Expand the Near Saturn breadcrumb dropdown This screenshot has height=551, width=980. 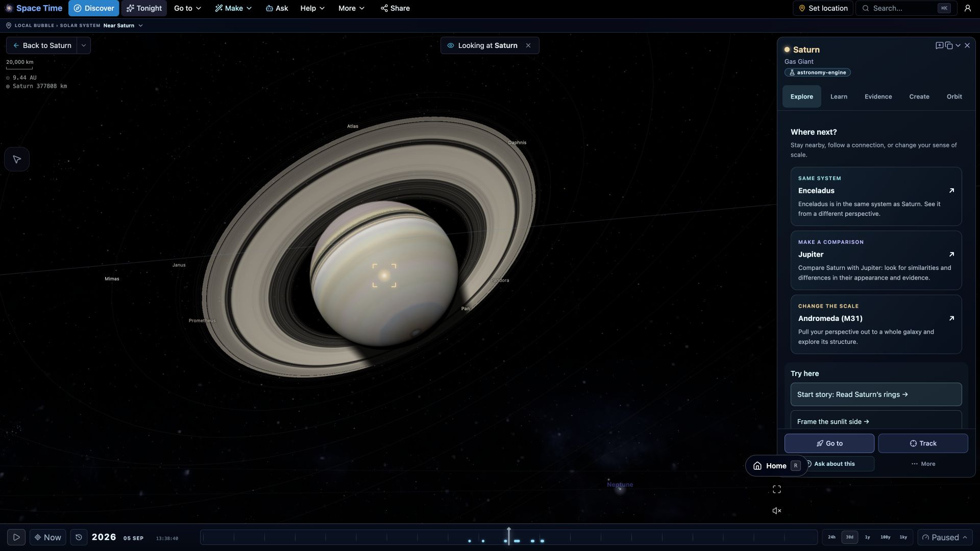click(x=123, y=26)
